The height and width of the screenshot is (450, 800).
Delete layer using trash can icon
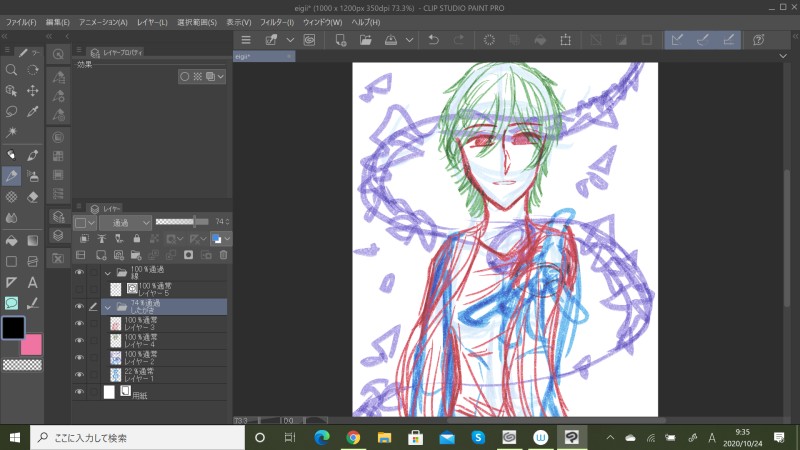(223, 255)
